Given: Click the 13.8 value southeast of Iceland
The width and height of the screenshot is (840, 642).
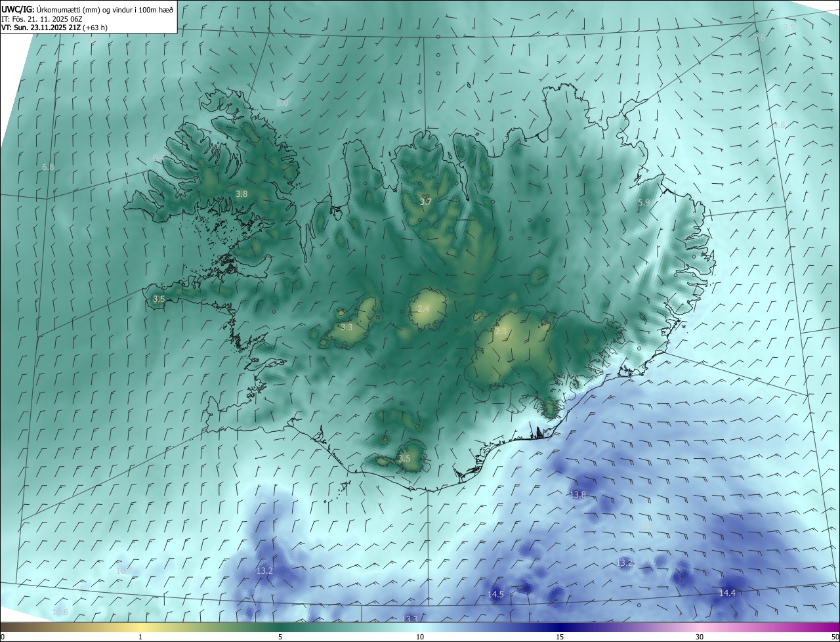Looking at the screenshot, I should [577, 494].
